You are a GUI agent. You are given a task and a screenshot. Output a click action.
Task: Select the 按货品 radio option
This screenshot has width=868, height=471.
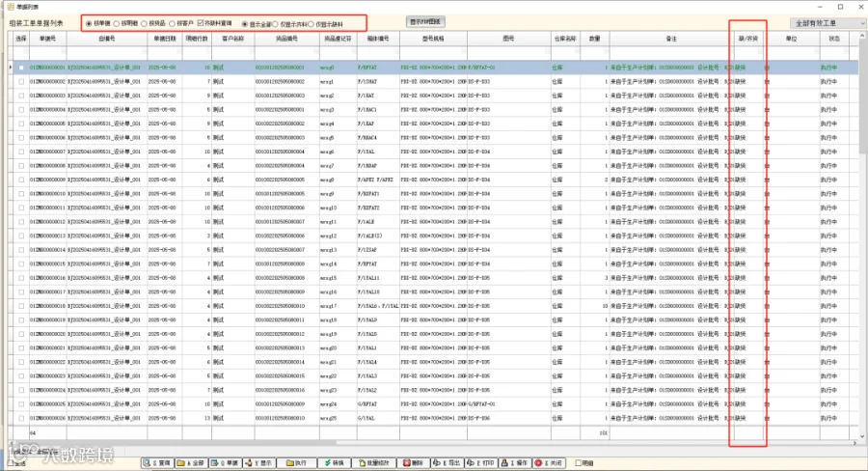pos(144,24)
